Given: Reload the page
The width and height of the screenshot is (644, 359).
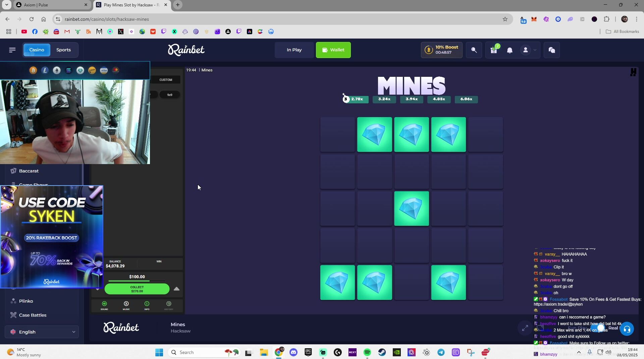Looking at the screenshot, I should click(32, 19).
